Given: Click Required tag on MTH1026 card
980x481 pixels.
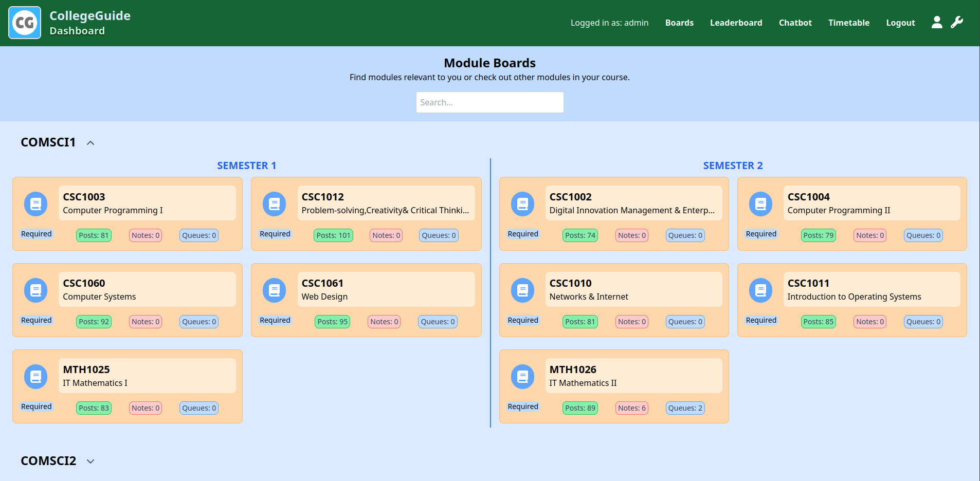Looking at the screenshot, I should (x=522, y=406).
